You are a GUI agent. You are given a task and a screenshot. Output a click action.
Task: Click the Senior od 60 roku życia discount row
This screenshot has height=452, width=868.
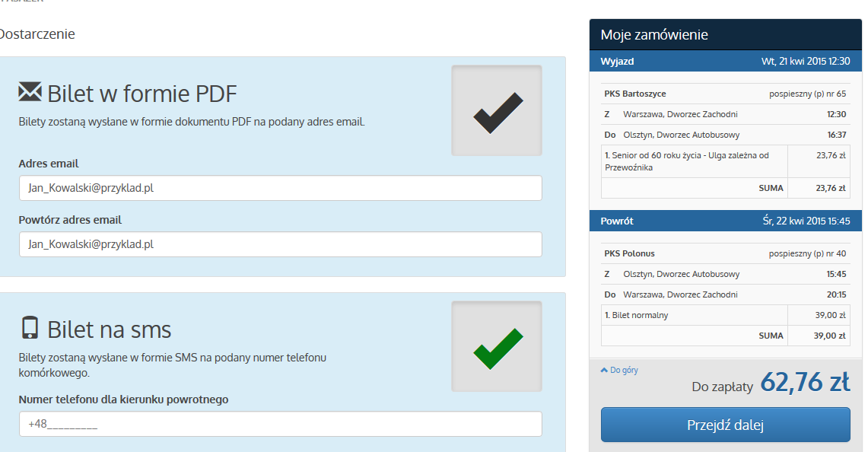pyautogui.click(x=725, y=161)
